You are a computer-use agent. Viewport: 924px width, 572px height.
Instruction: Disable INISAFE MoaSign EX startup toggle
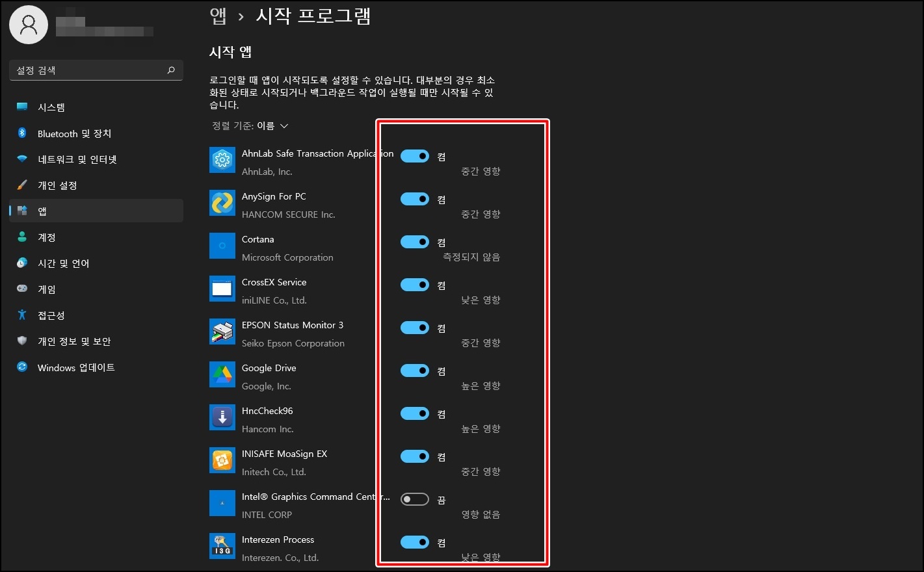(x=415, y=456)
